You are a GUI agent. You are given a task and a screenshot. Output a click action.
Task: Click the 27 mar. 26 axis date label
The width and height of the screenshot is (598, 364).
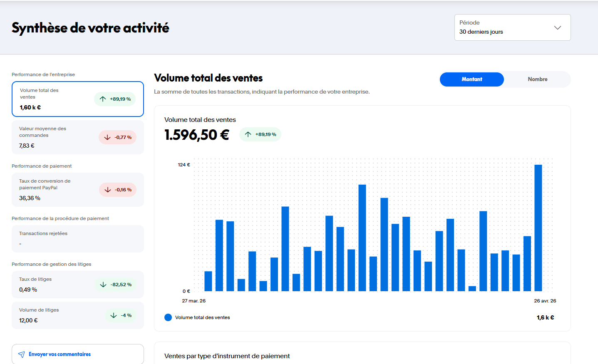coord(194,301)
